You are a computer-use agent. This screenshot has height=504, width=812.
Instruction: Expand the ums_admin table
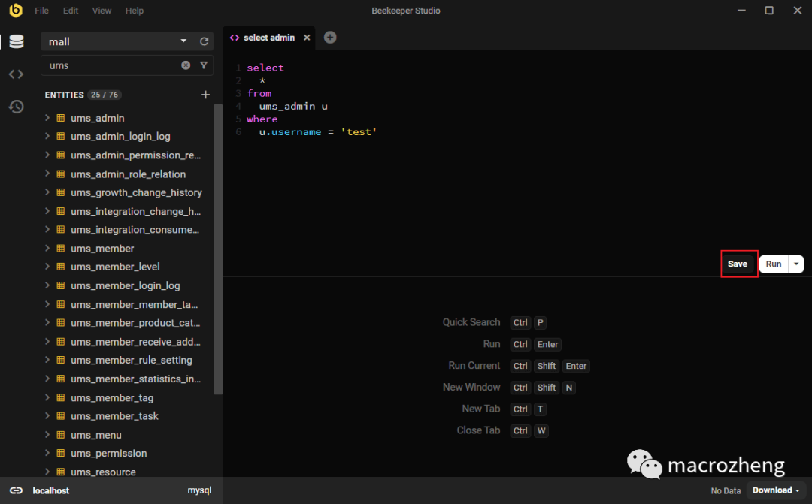pyautogui.click(x=47, y=118)
